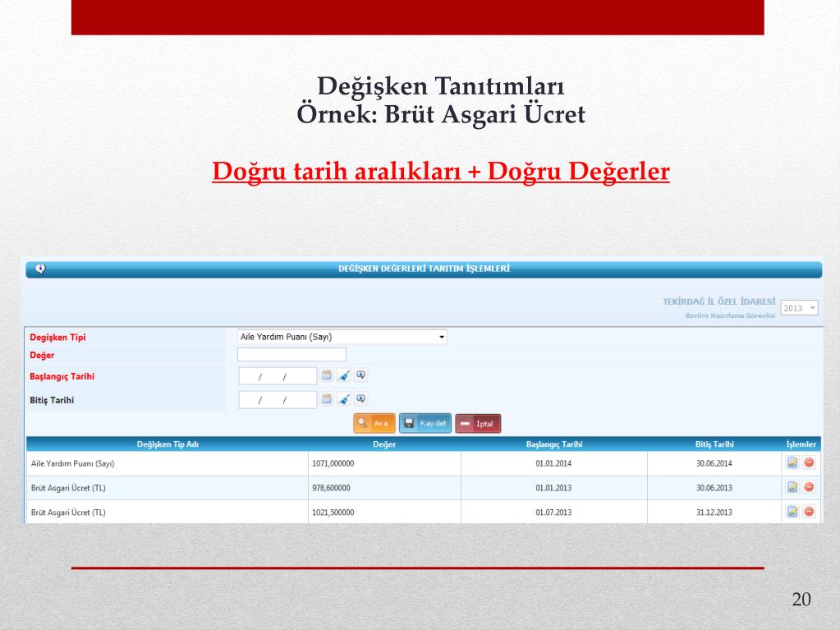This screenshot has width=840, height=630.
Task: Click the Bitiş Tarihi column header
Action: click(714, 444)
